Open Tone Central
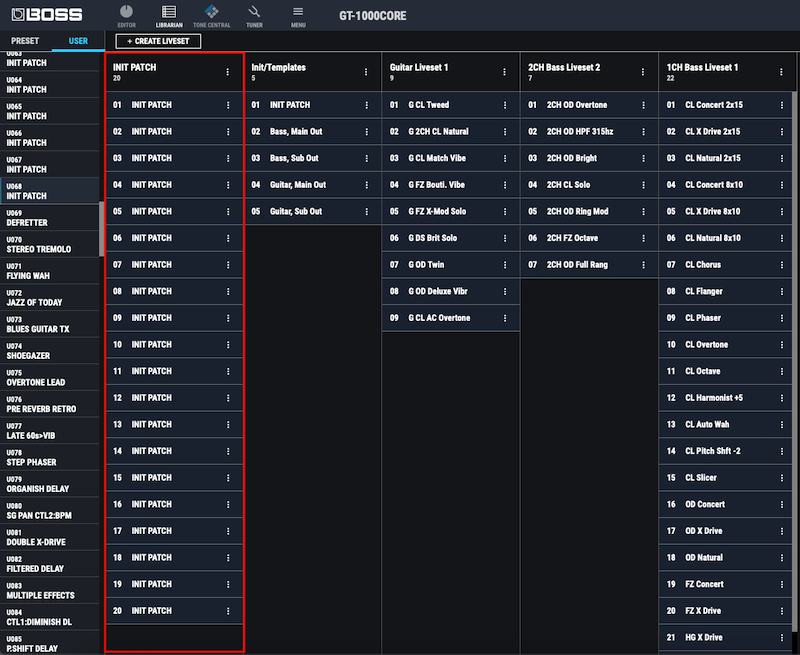The image size is (800, 655). coord(212,16)
